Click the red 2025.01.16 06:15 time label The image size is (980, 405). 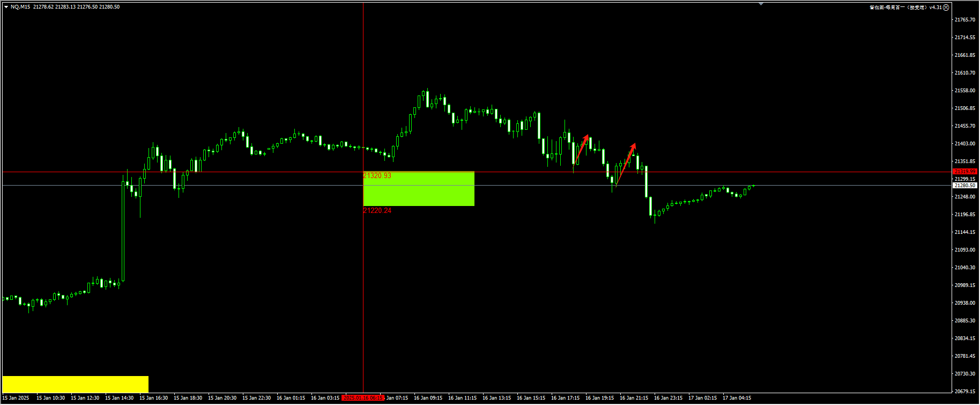[363, 398]
